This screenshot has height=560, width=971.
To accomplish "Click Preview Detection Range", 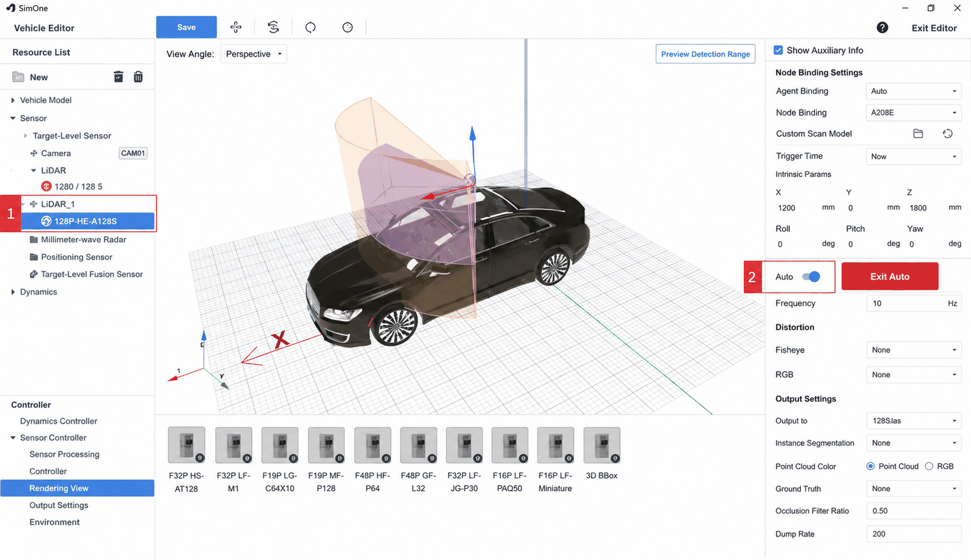I will (x=705, y=54).
